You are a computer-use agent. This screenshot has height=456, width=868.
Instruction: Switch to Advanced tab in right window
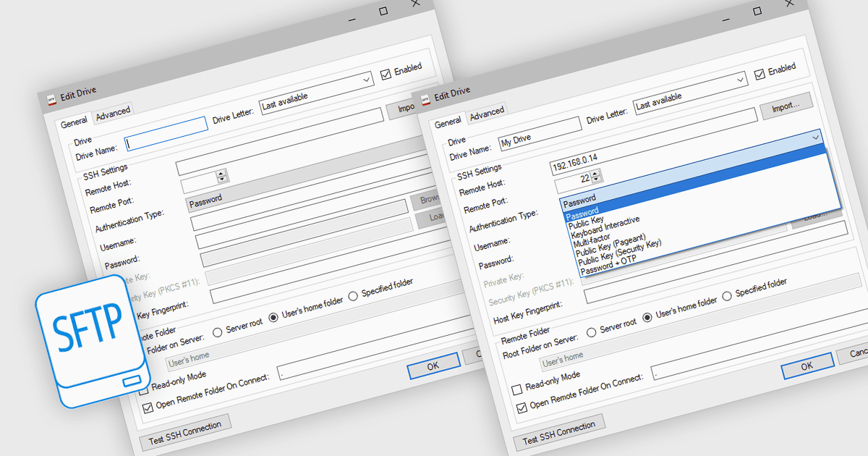487,112
